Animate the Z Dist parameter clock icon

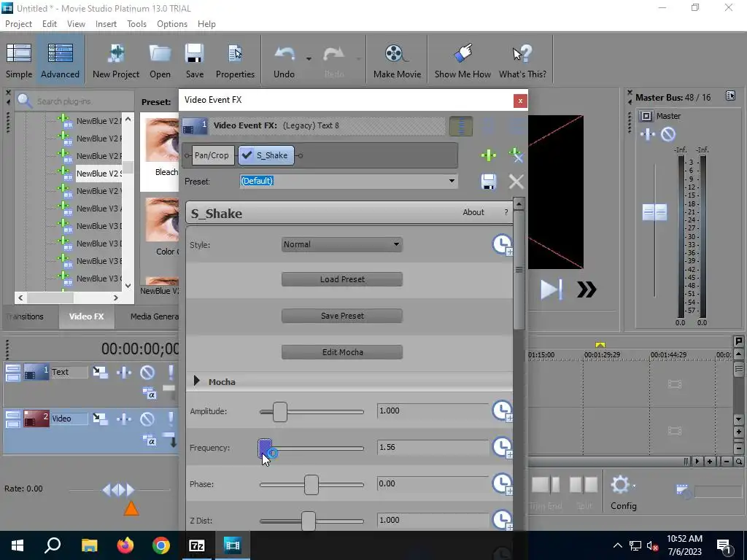click(502, 520)
